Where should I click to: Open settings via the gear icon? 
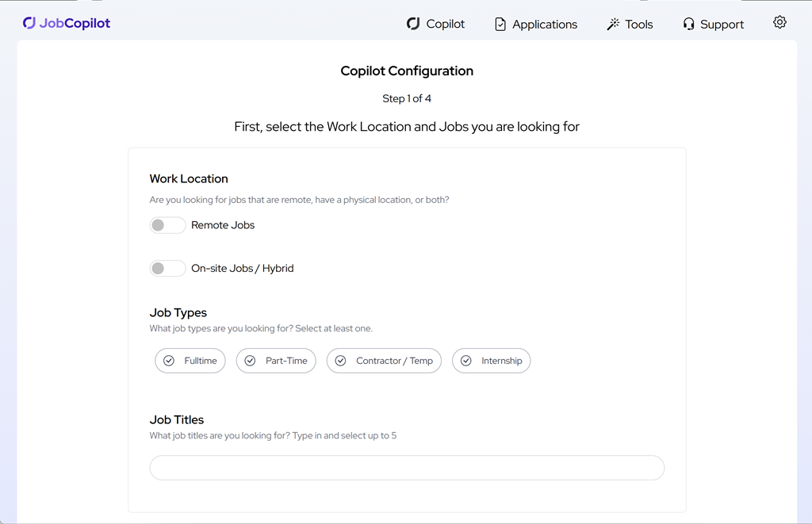coord(779,22)
